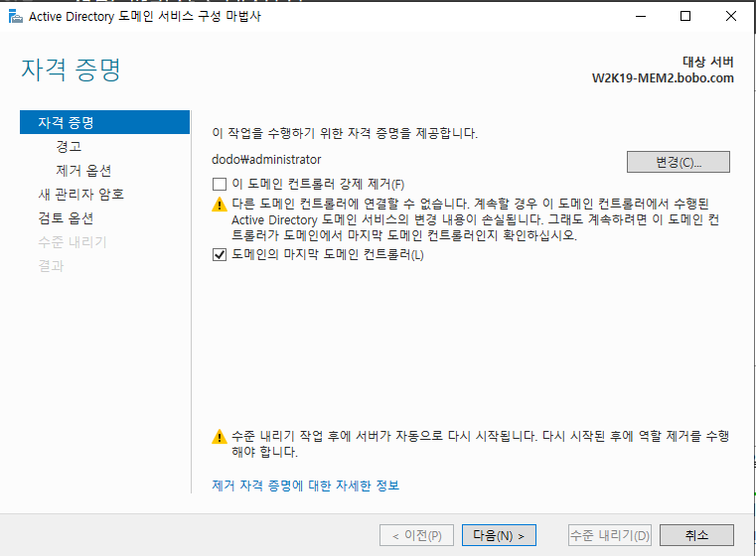Maximize the AD configuration wizard window
This screenshot has width=756, height=556.
click(685, 16)
